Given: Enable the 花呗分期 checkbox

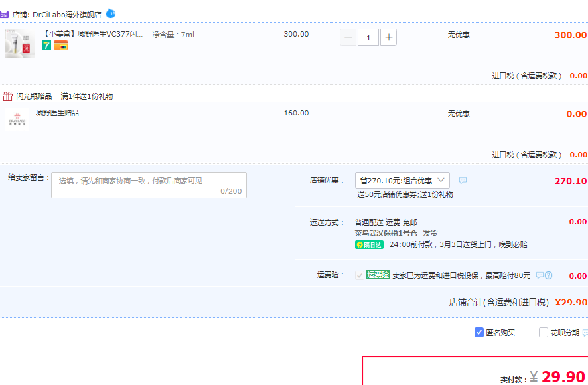Looking at the screenshot, I should point(543,333).
